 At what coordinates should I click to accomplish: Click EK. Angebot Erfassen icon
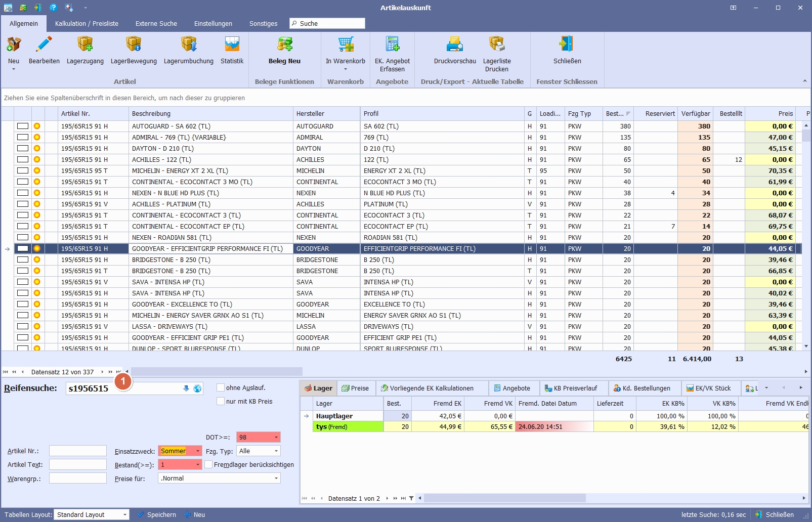click(x=392, y=45)
